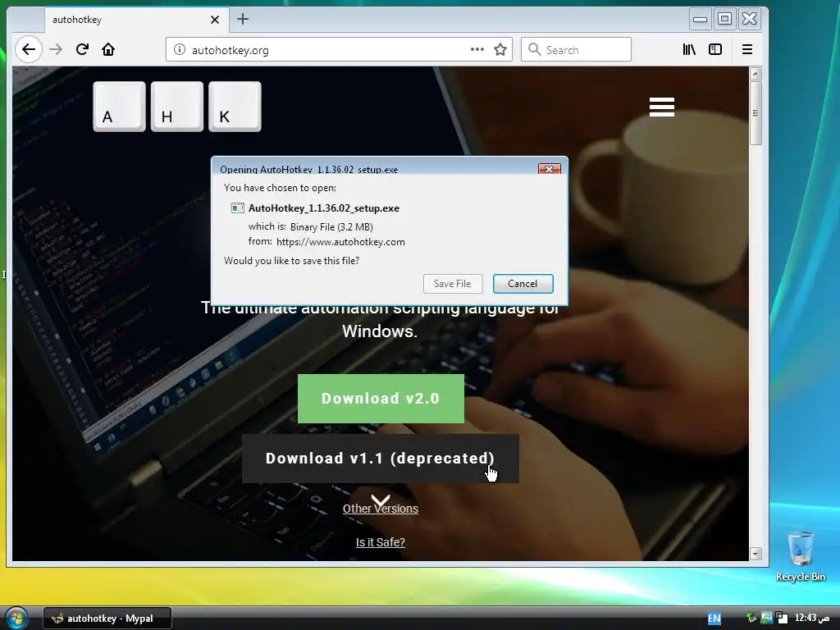The image size is (840, 630).
Task: Click Save File in download dialog
Action: coord(453,283)
